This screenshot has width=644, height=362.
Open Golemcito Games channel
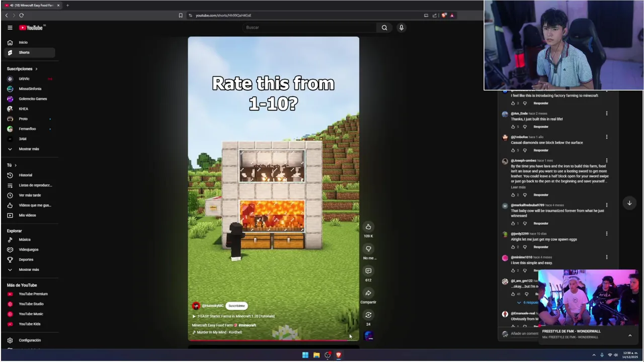pos(30,99)
